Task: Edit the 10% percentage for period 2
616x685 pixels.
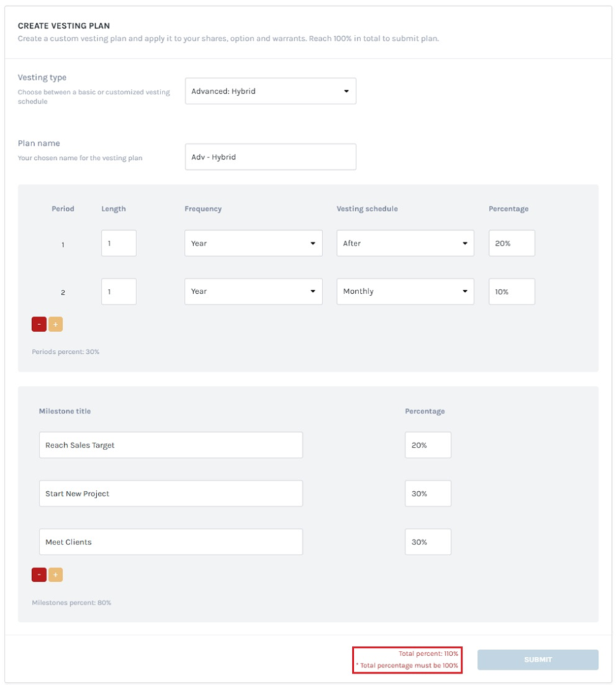Action: pos(511,292)
